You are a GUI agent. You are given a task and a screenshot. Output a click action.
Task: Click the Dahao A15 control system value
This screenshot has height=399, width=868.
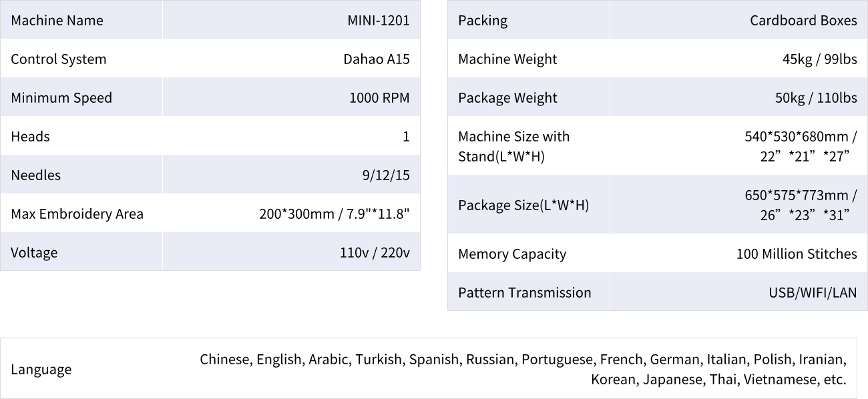click(376, 59)
